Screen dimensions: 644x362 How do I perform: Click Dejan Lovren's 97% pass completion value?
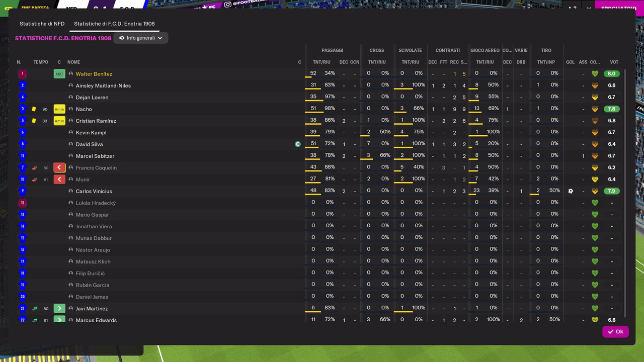coord(330,97)
